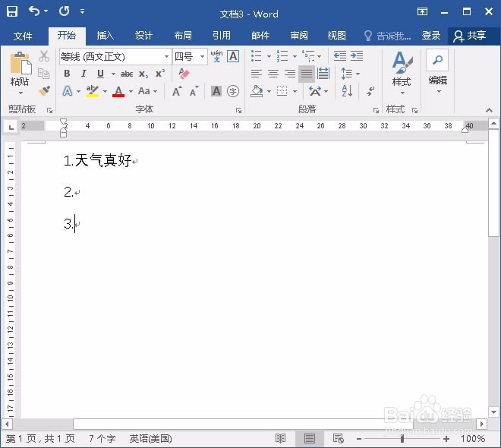Click the 登录 sign-in link
501x448 pixels.
pyautogui.click(x=431, y=36)
